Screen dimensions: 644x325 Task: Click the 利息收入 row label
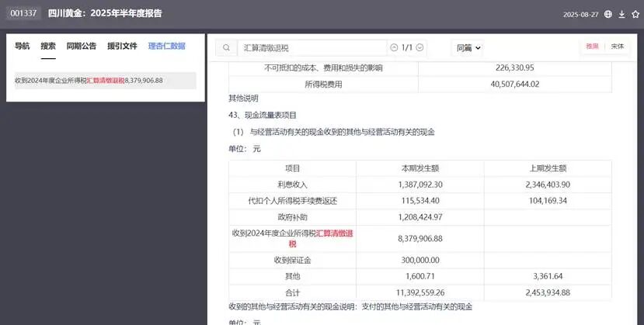point(292,185)
